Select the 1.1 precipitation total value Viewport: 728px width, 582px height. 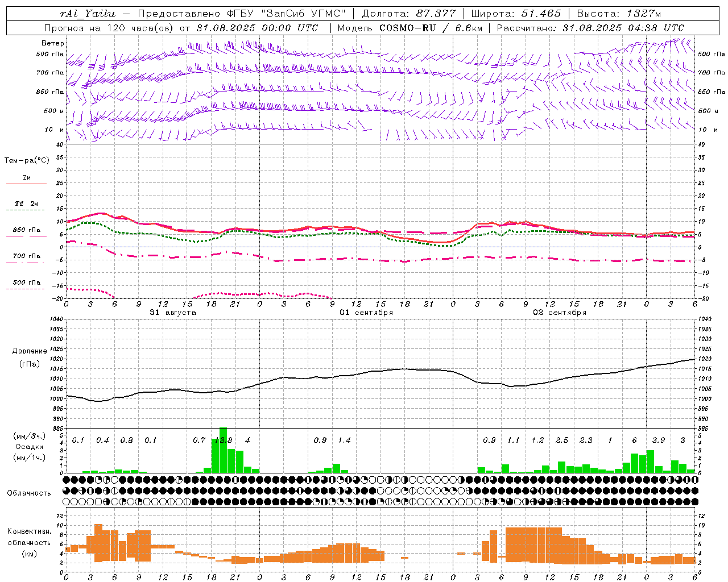514,440
